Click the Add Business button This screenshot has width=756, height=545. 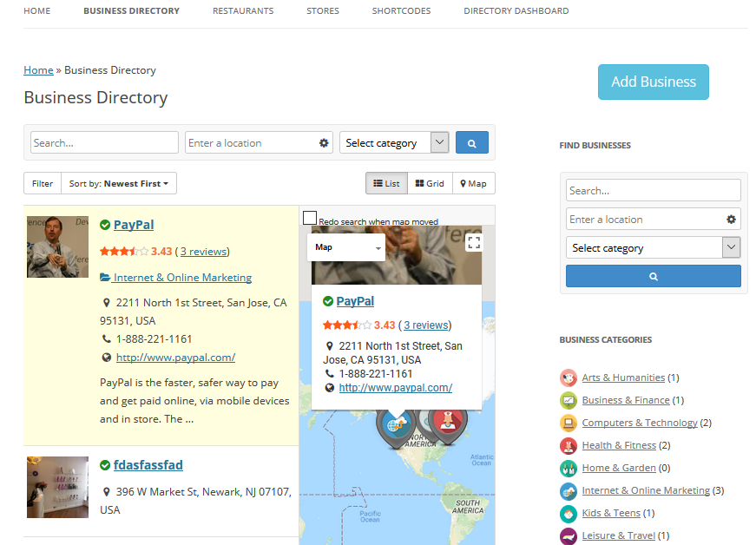653,82
